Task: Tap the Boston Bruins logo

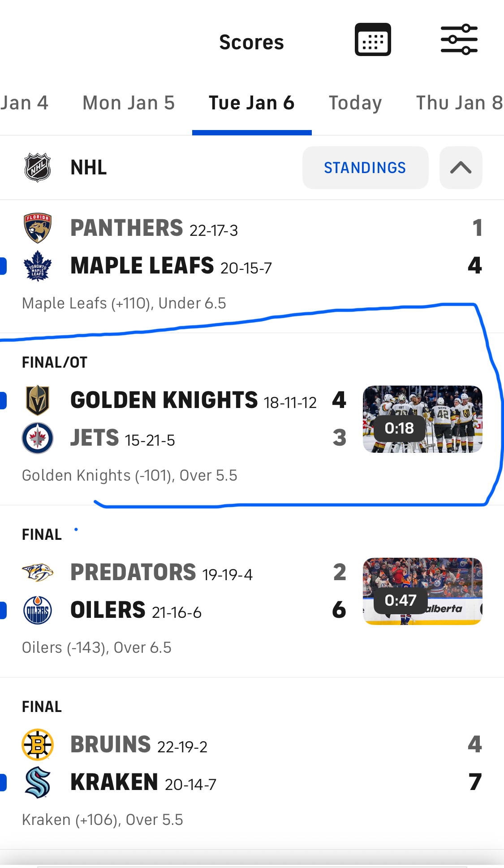Action: [x=38, y=744]
